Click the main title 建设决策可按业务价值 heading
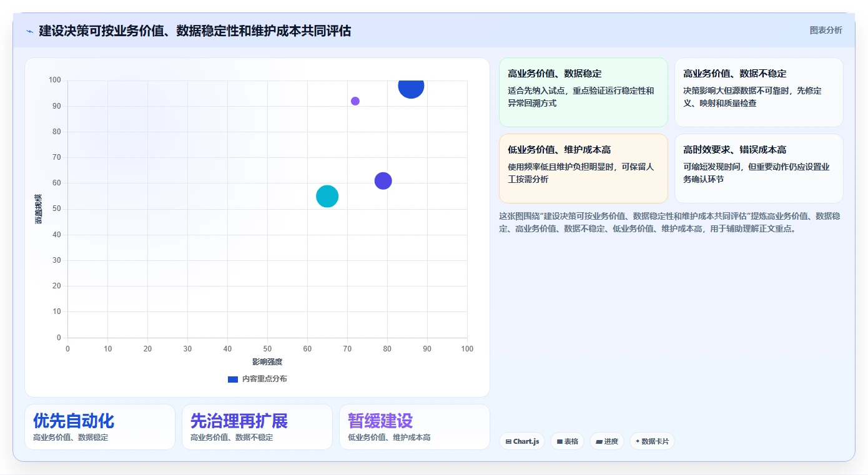 pos(195,31)
